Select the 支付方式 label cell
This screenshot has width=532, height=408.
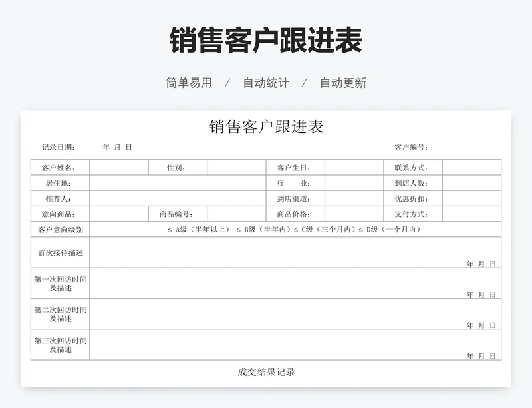tap(413, 214)
